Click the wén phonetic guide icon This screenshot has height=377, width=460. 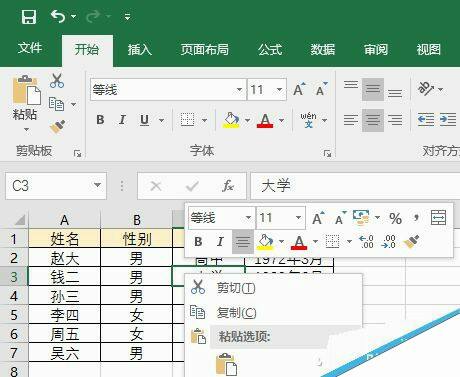pyautogui.click(x=309, y=120)
